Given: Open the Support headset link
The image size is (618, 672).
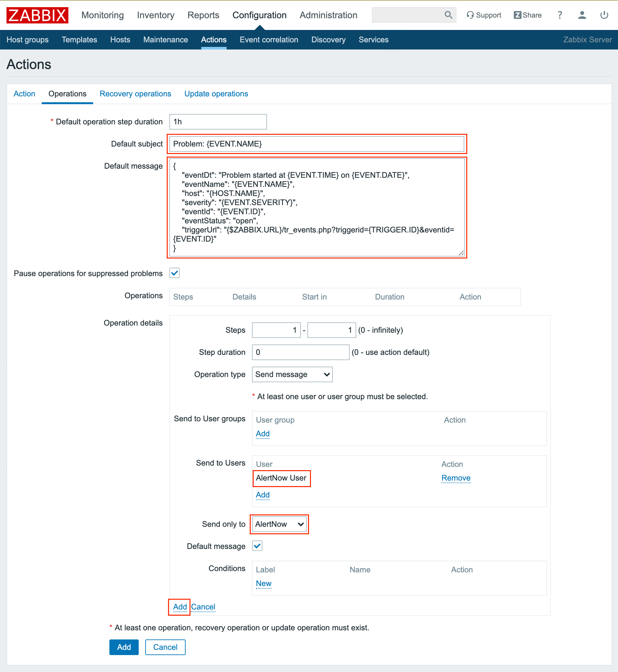Looking at the screenshot, I should [484, 15].
